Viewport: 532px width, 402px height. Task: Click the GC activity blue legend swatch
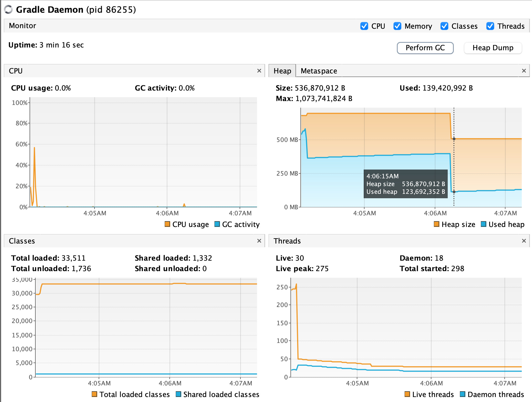[x=217, y=224]
